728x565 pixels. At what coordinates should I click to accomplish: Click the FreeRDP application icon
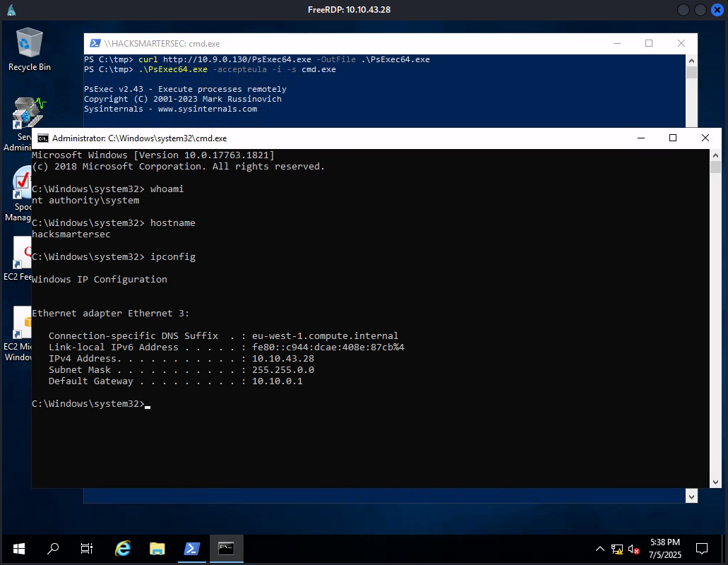[x=11, y=10]
